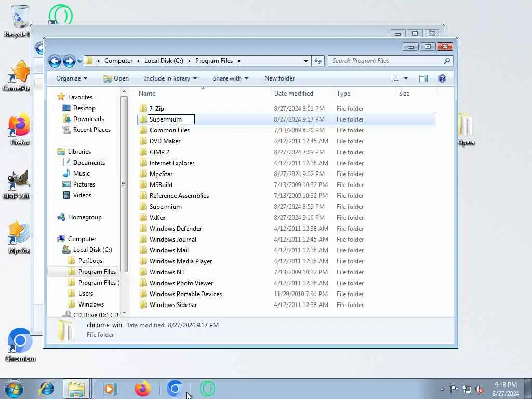Screen dimensions: 532x399
Task: Click the search magnifier icon
Action: (447, 61)
